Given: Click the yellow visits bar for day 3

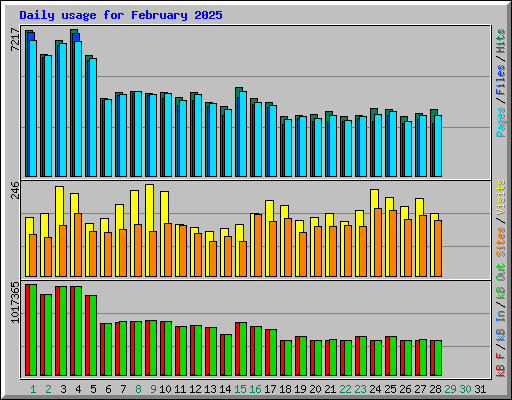Looking at the screenshot, I should click(x=60, y=231).
